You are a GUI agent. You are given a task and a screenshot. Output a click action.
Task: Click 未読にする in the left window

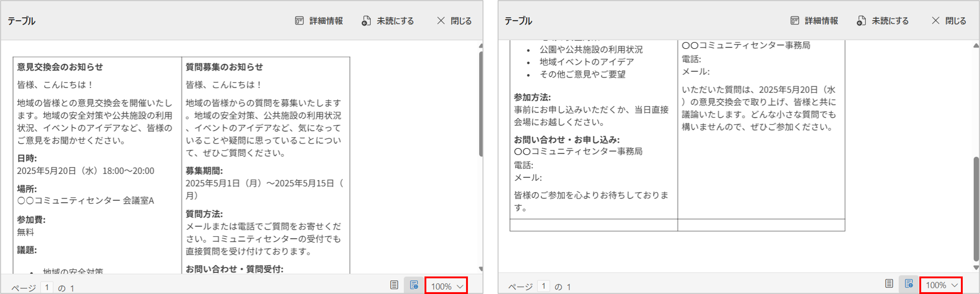point(387,21)
